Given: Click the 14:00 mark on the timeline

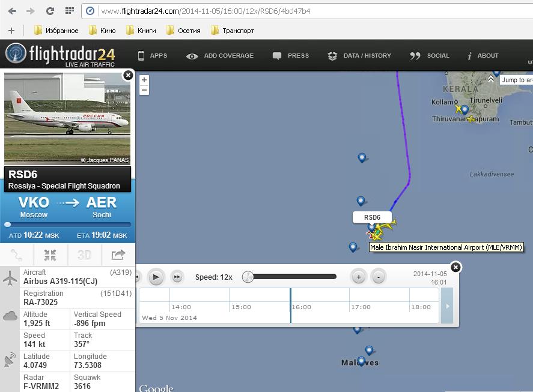Looking at the screenshot, I should pos(181,307).
